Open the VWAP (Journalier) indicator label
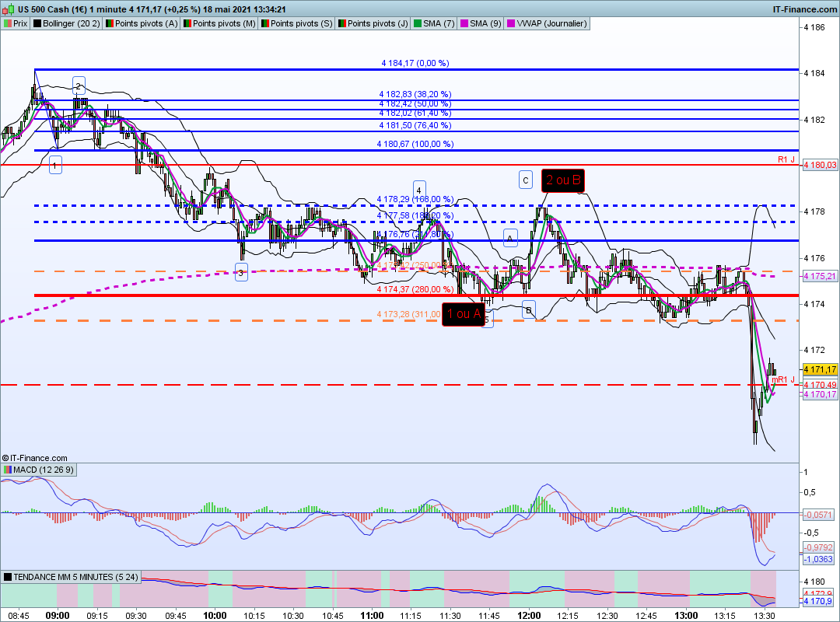This screenshot has height=622, width=840. coord(547,23)
